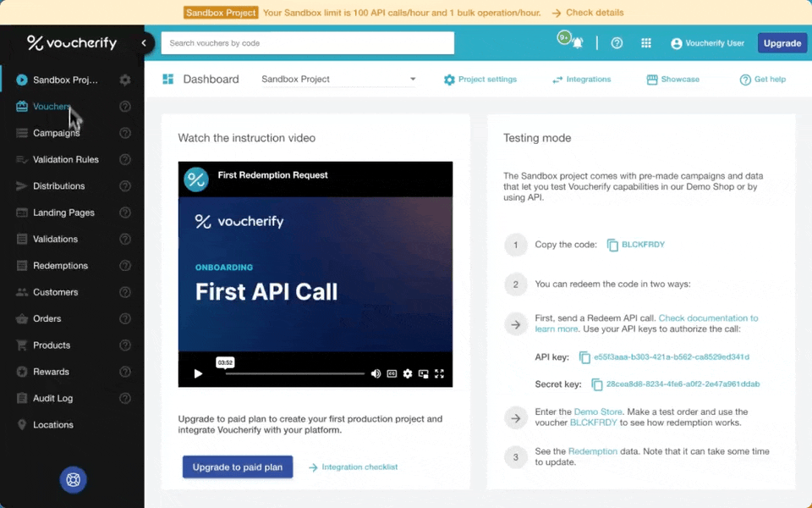Open the notifications bell icon
812x508 pixels.
[578, 43]
